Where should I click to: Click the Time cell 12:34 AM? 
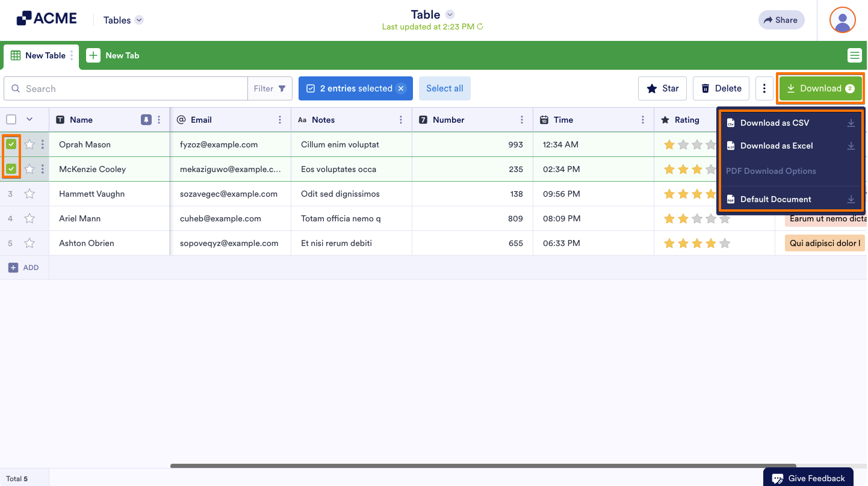(x=594, y=144)
